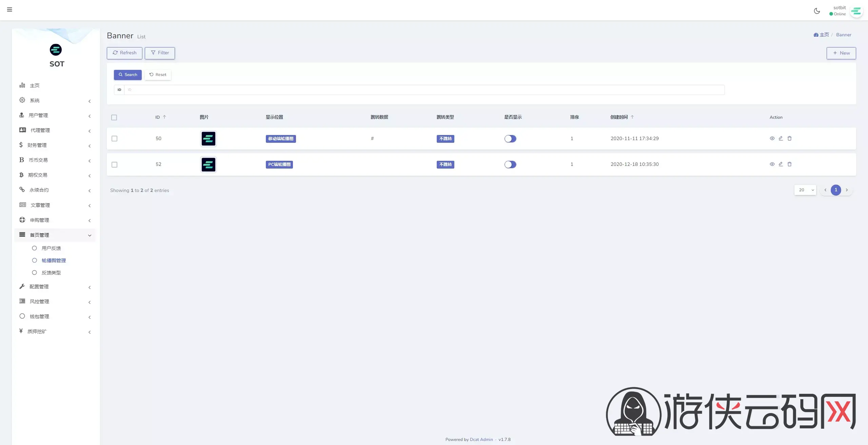Click the blue Search button
This screenshot has height=445, width=868.
[x=127, y=75]
